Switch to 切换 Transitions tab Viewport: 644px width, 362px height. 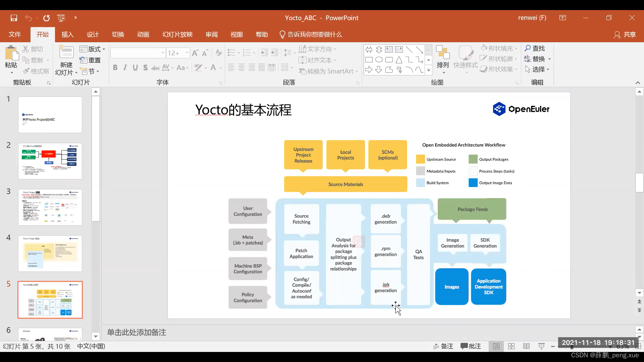point(118,35)
